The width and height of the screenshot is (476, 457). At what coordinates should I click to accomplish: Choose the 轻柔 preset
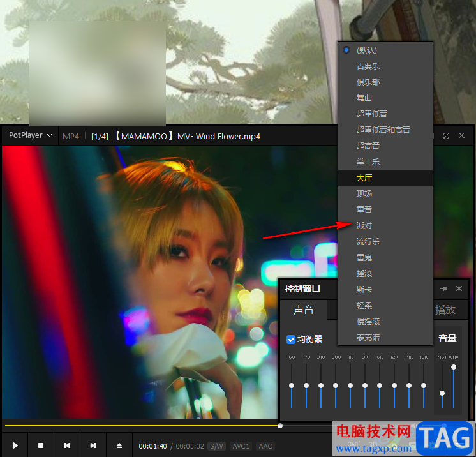coord(385,306)
